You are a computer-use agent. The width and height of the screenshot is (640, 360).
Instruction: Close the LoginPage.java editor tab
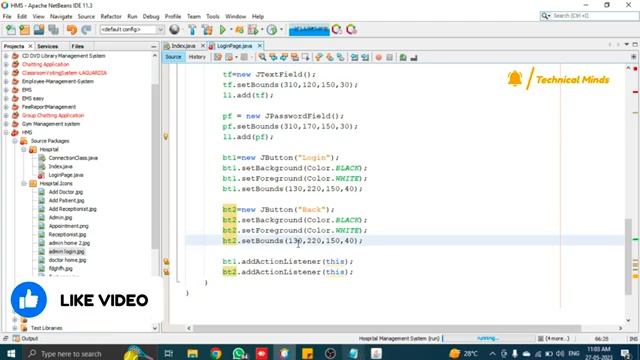pos(260,46)
